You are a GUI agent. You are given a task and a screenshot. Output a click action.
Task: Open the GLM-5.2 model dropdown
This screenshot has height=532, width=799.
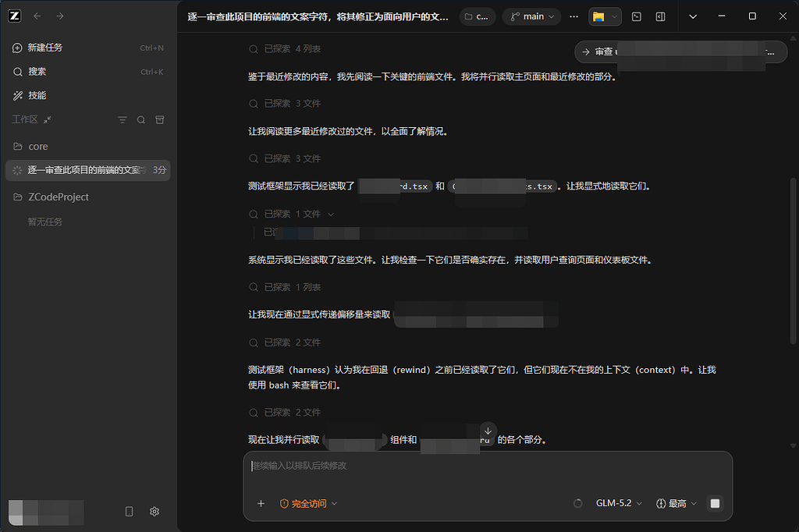coord(619,503)
